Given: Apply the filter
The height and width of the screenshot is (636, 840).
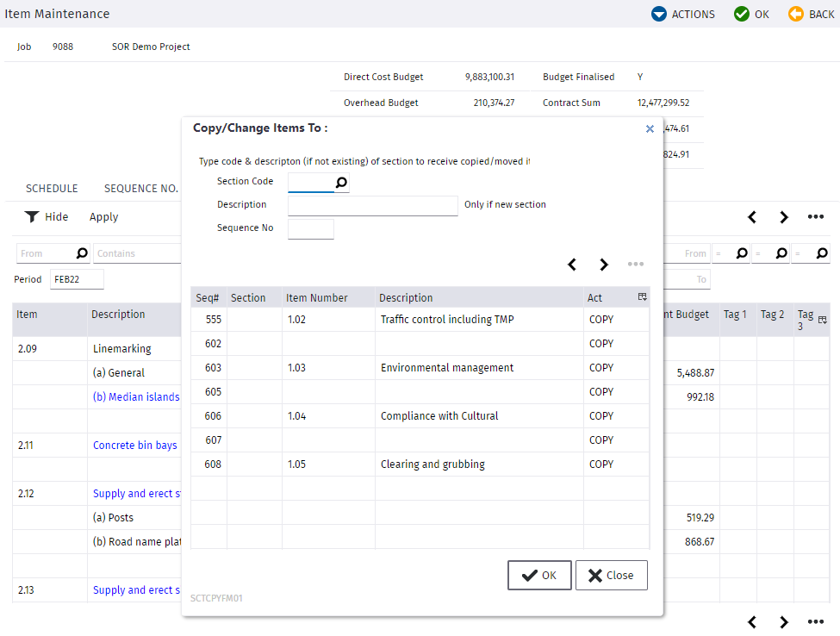Looking at the screenshot, I should (x=104, y=216).
